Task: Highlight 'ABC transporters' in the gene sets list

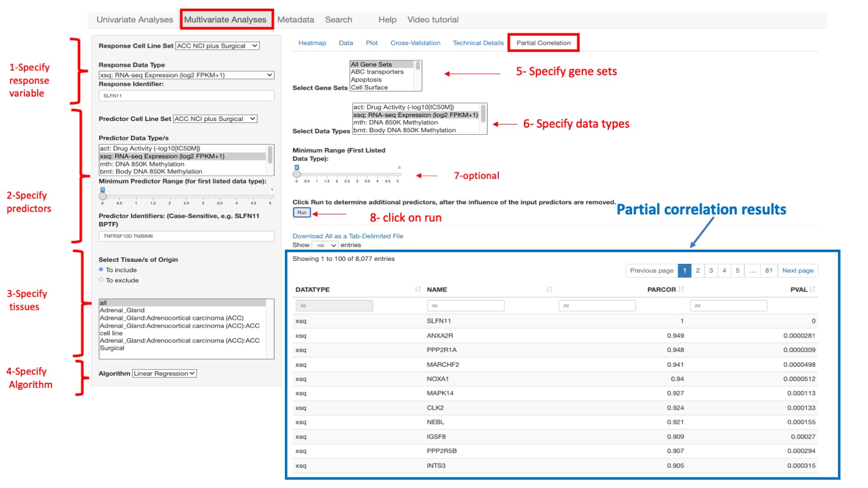Action: (x=376, y=71)
